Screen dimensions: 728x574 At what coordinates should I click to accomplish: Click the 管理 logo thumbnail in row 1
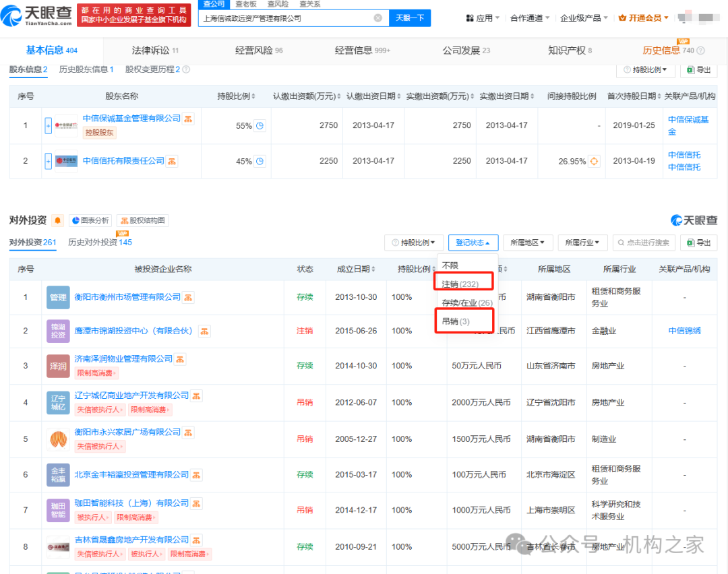click(x=58, y=297)
